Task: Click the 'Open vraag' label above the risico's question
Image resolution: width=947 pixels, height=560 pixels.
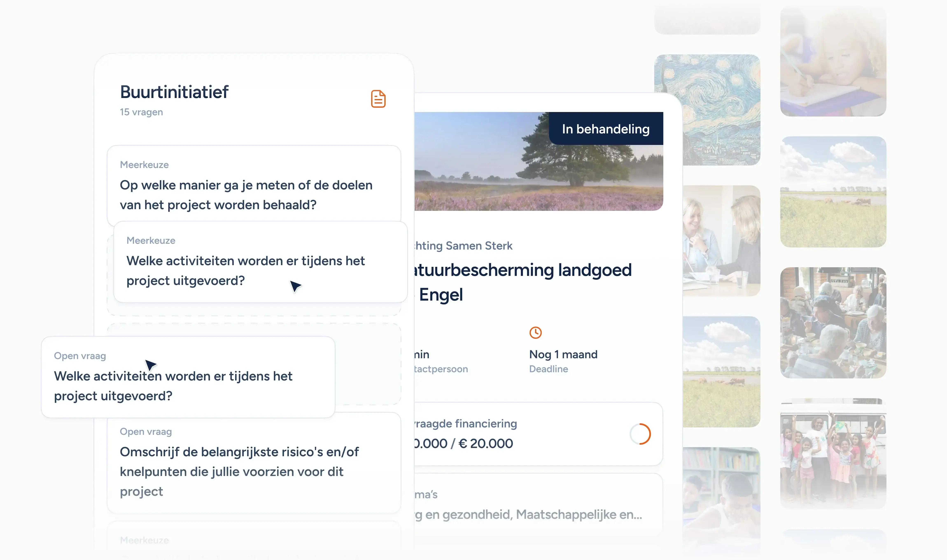Action: click(x=146, y=432)
